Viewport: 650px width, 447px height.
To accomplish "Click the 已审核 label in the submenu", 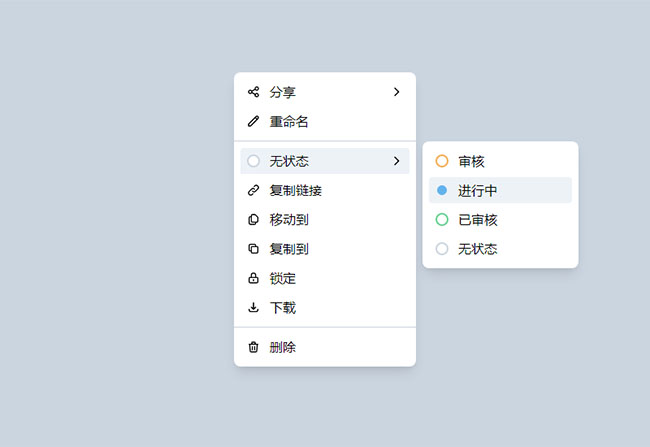I will coord(478,220).
